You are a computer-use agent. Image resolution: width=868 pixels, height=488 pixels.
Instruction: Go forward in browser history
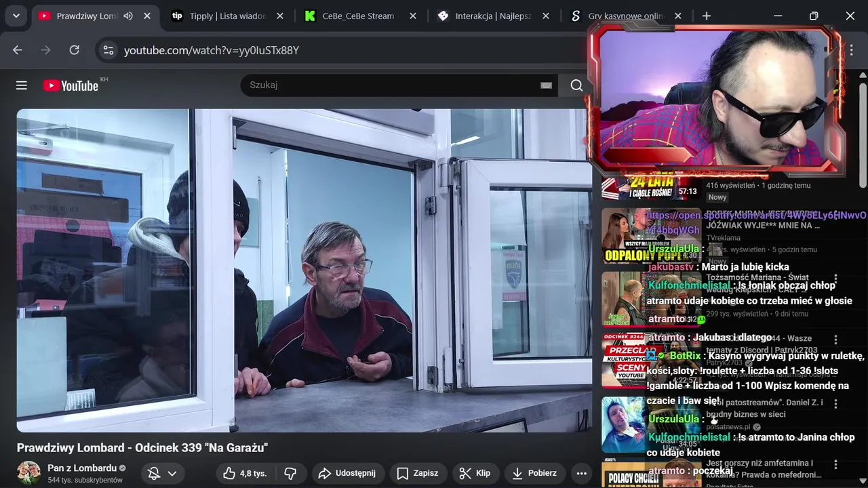pyautogui.click(x=45, y=50)
